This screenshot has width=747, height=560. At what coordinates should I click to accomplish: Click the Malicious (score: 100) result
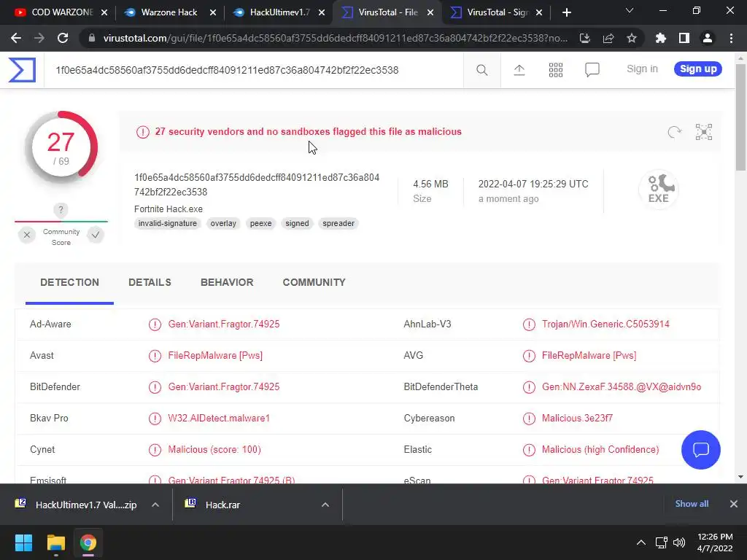(x=214, y=449)
